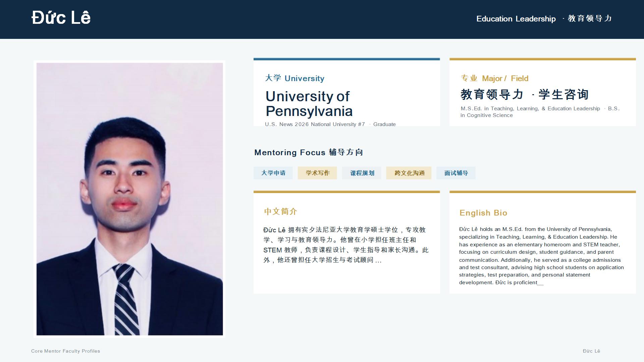Select the 学术写作 focus tag

click(317, 173)
